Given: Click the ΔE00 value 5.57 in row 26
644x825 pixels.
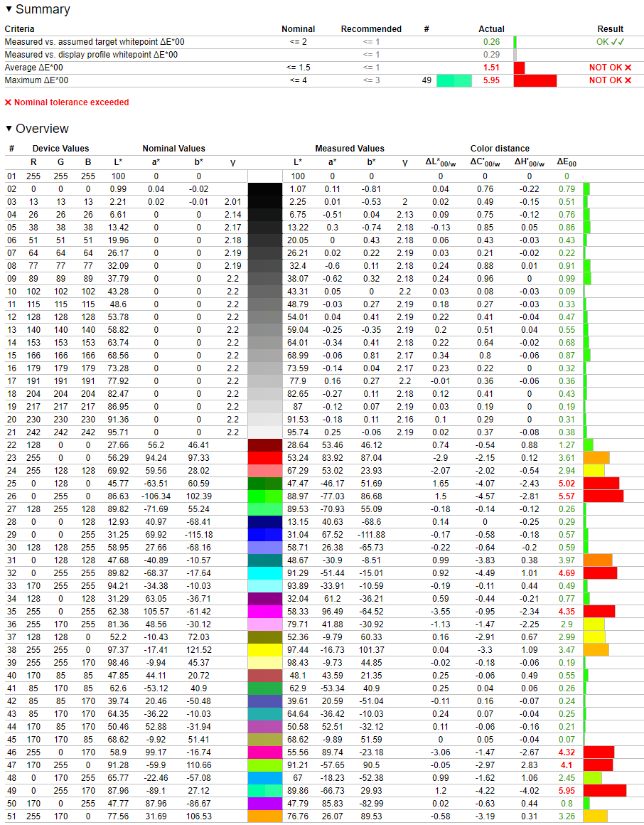Looking at the screenshot, I should click(567, 496).
